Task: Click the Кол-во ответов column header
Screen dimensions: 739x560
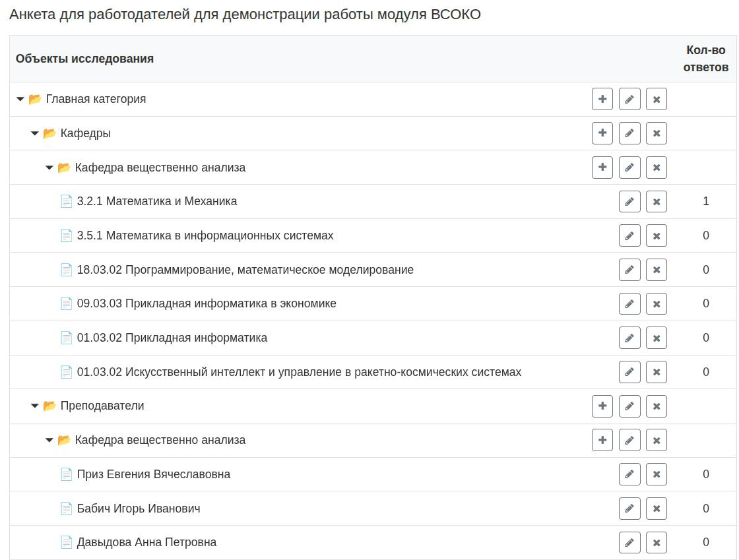Action: point(706,58)
